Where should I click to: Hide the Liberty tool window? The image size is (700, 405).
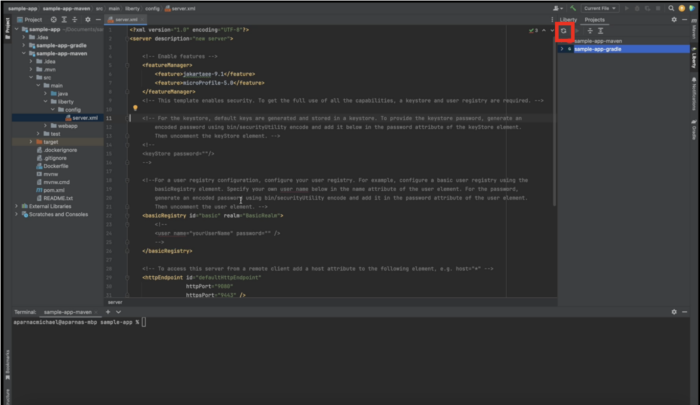[684, 20]
